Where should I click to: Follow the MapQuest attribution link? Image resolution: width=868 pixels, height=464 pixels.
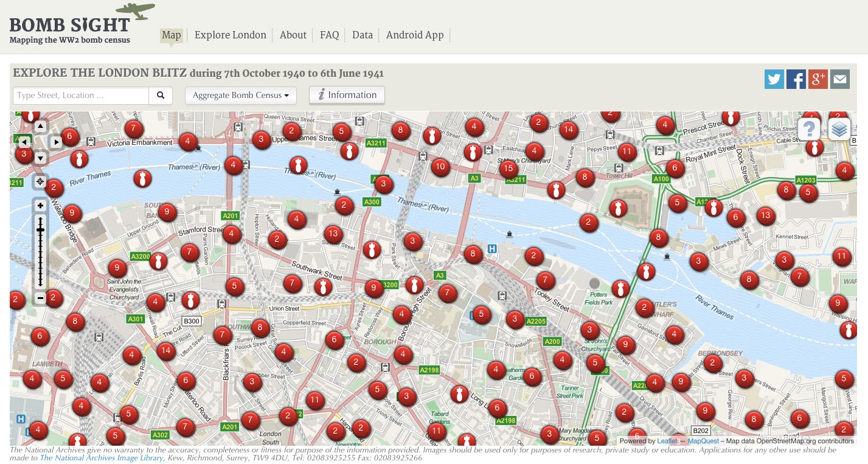pos(703,441)
